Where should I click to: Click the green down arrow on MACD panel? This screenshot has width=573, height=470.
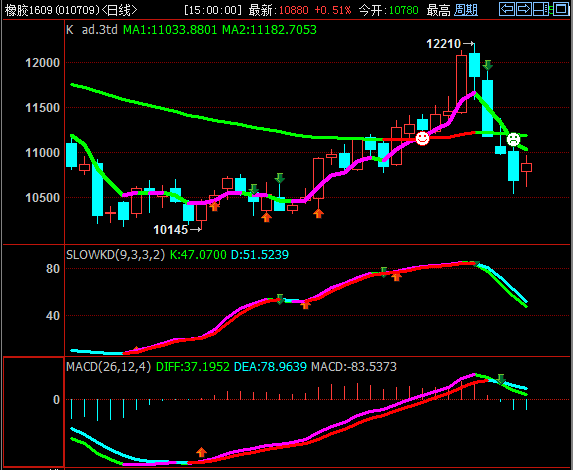point(501,379)
